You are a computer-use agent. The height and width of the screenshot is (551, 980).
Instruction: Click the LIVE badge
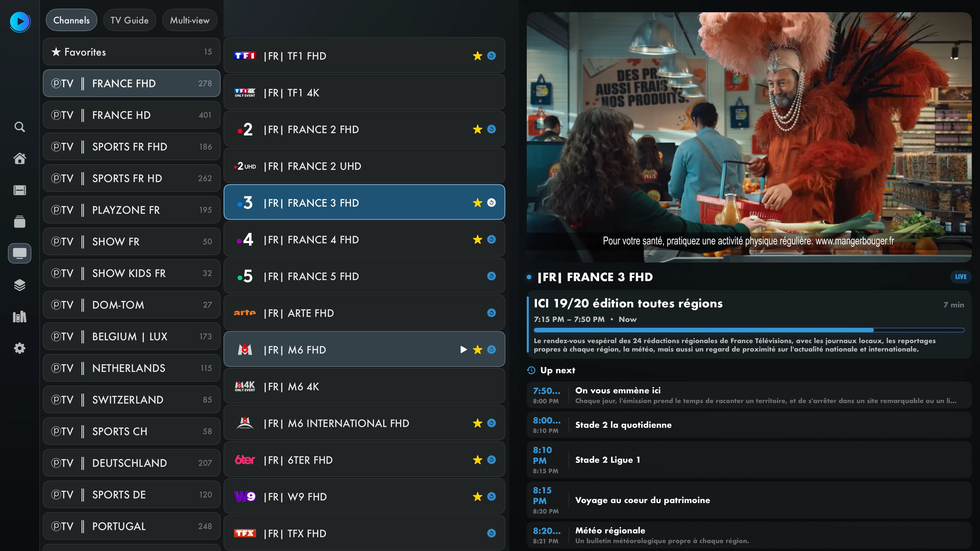pos(960,277)
